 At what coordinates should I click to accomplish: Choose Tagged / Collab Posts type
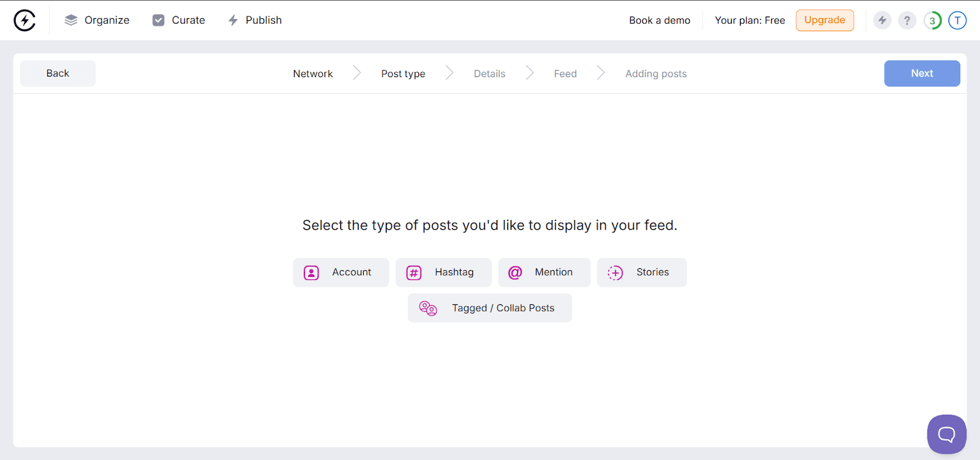490,308
